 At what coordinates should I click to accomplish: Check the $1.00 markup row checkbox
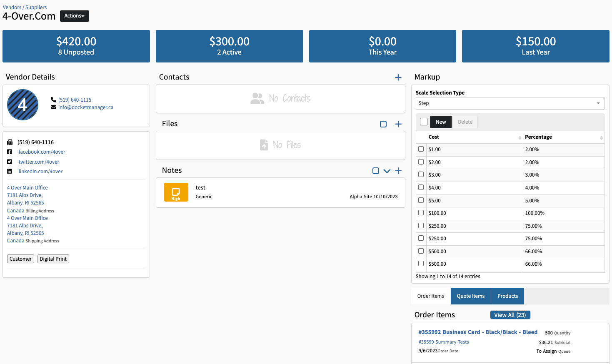click(x=421, y=149)
